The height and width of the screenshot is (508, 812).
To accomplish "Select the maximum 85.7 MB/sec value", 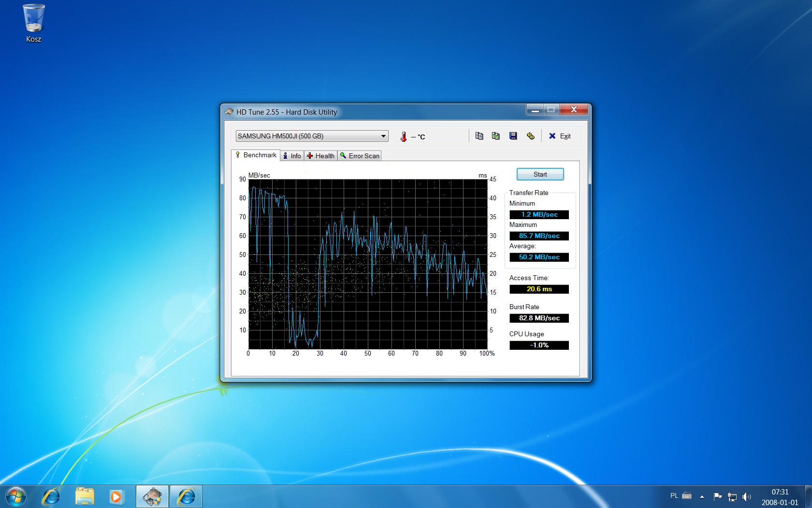I will [x=539, y=236].
